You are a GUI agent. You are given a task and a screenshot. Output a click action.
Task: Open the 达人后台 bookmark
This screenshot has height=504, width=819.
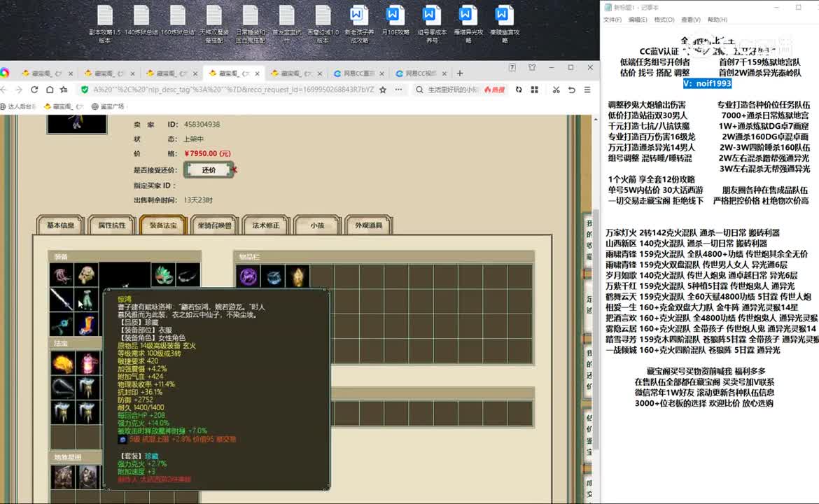[18, 106]
